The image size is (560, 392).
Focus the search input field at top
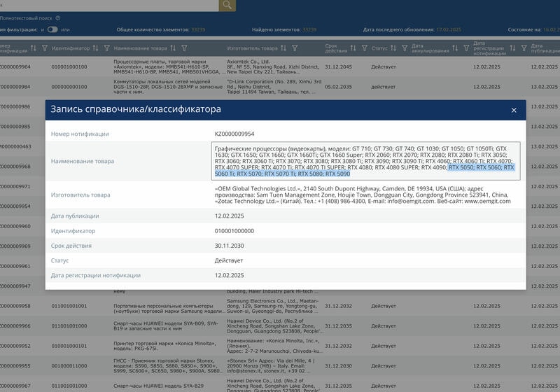pyautogui.click(x=109, y=5)
